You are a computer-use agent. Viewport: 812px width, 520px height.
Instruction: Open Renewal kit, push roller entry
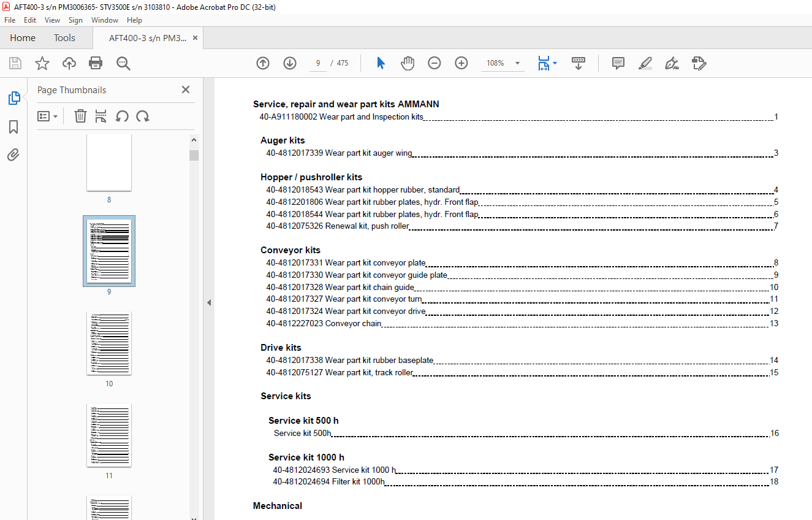pos(522,226)
